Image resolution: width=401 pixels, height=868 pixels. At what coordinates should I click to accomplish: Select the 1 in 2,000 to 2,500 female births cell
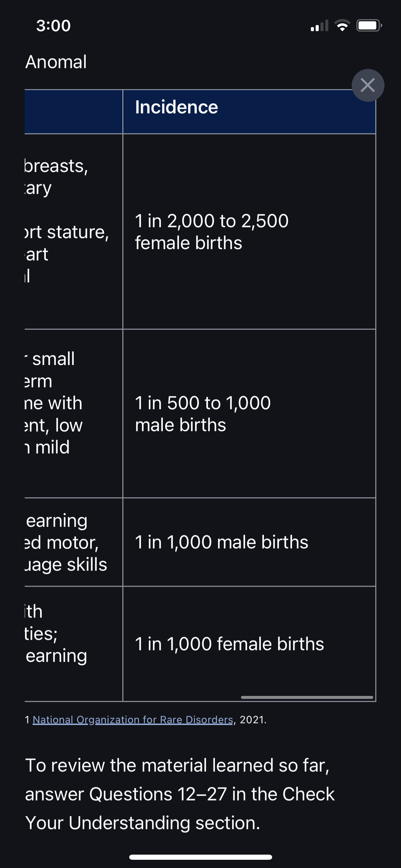pyautogui.click(x=249, y=231)
